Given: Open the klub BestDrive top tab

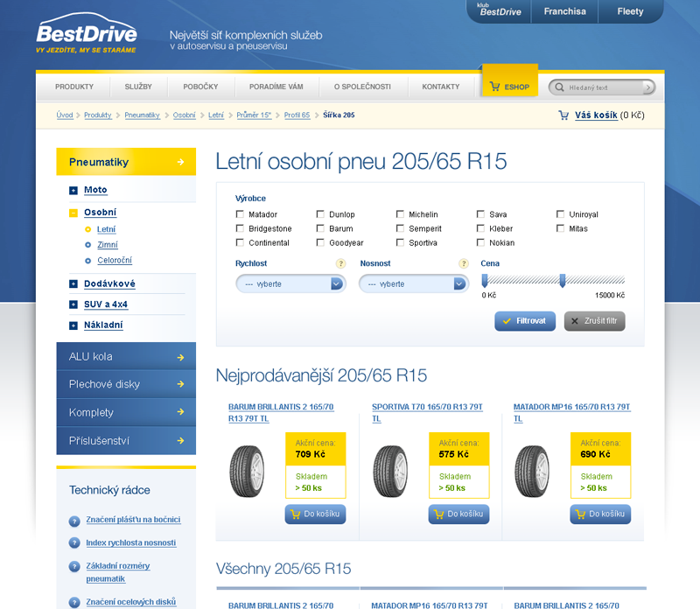Looking at the screenshot, I should tap(499, 10).
